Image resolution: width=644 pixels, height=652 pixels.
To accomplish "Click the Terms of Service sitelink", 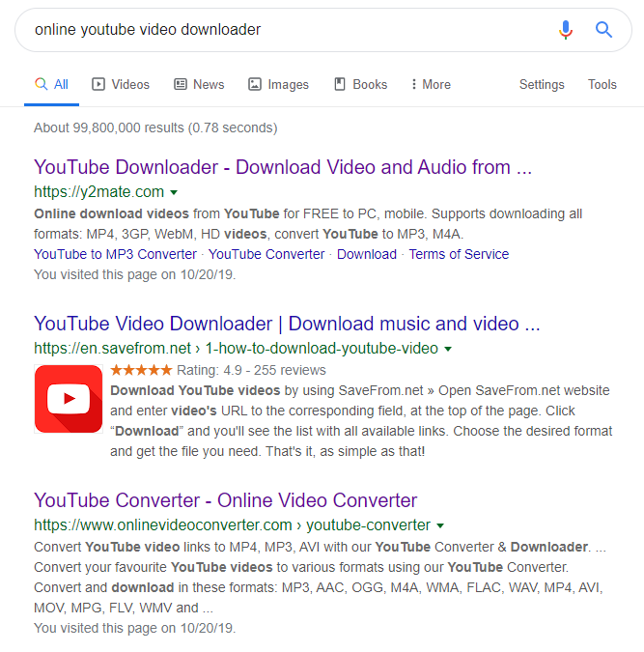I will (459, 254).
